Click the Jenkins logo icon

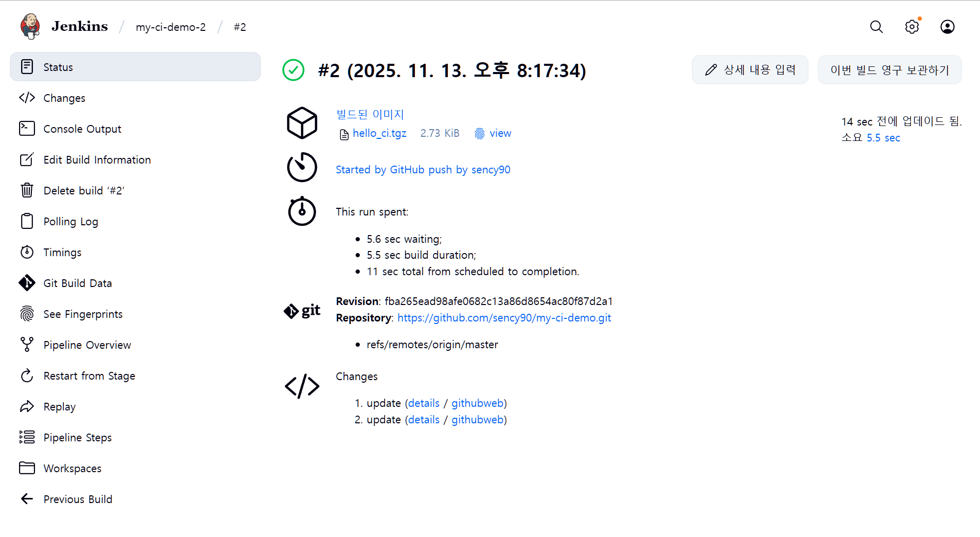pyautogui.click(x=30, y=26)
